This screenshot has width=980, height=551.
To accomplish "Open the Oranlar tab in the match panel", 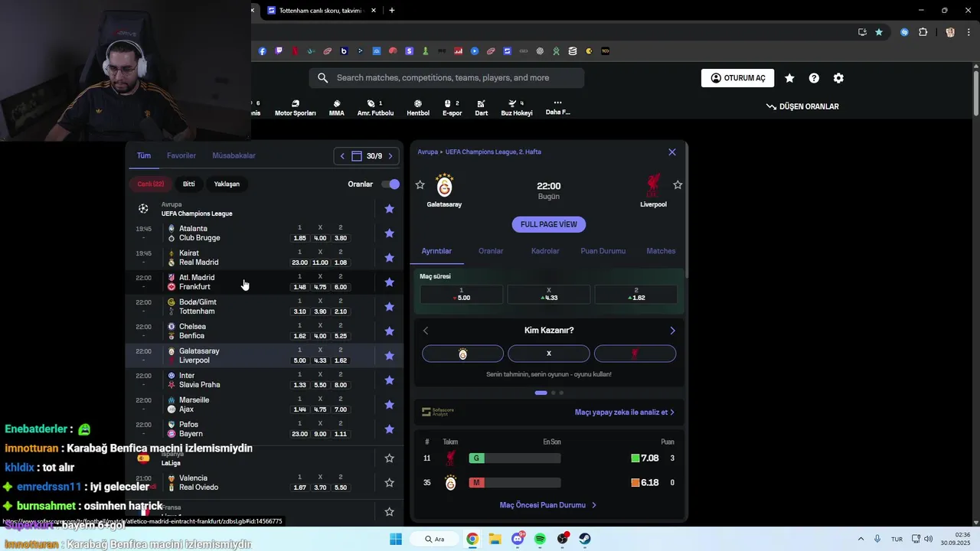I will coord(491,251).
